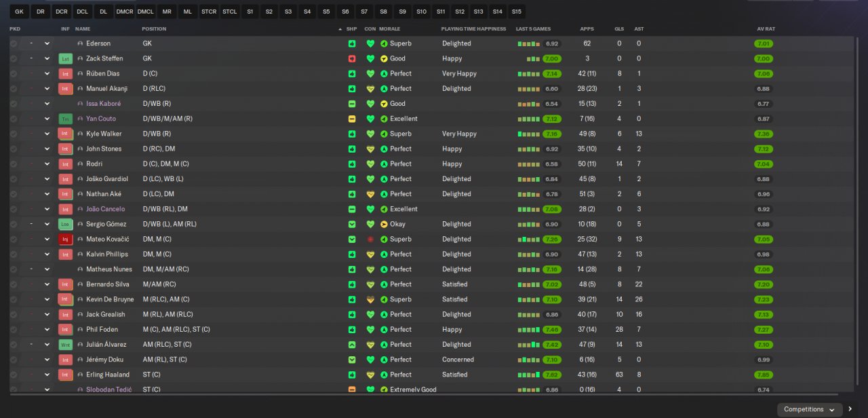Expand position selection chevron for Ederson

click(47, 43)
